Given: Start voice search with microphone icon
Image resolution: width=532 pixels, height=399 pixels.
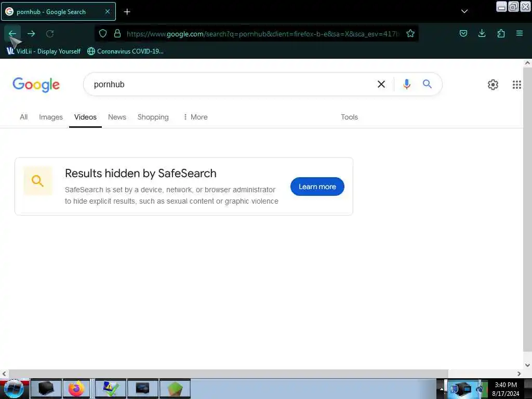Looking at the screenshot, I should (x=407, y=84).
